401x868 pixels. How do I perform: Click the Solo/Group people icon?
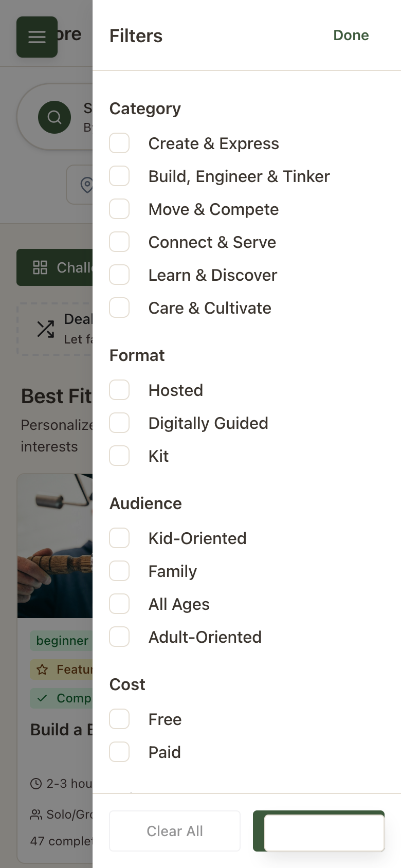[x=35, y=814]
